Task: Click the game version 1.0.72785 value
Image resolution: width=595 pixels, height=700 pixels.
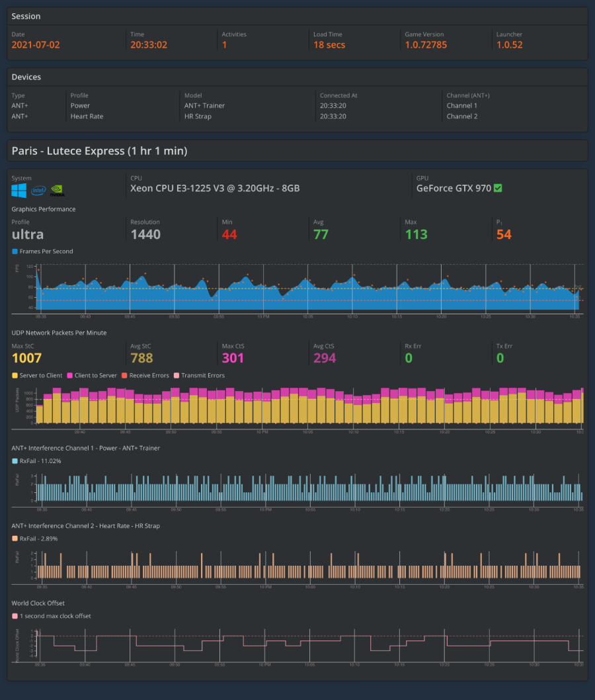Action: click(426, 45)
